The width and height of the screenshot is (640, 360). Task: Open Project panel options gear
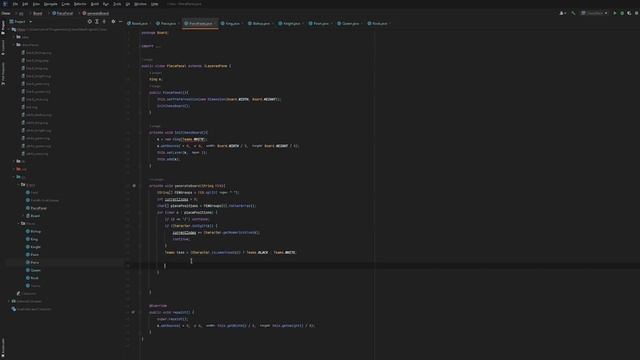(x=113, y=22)
